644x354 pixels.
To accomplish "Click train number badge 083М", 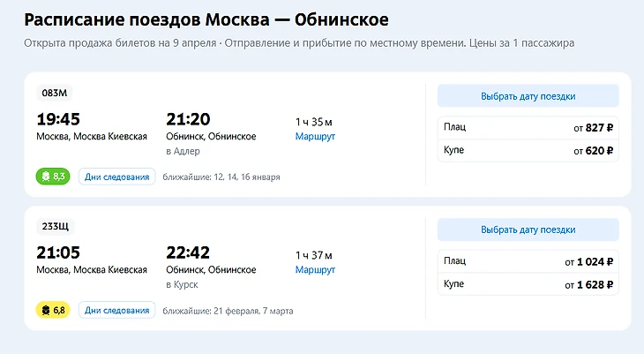I will click(x=55, y=93).
